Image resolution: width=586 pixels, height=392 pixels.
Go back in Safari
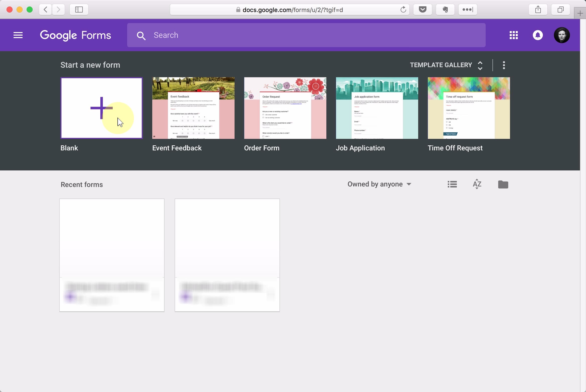[45, 10]
